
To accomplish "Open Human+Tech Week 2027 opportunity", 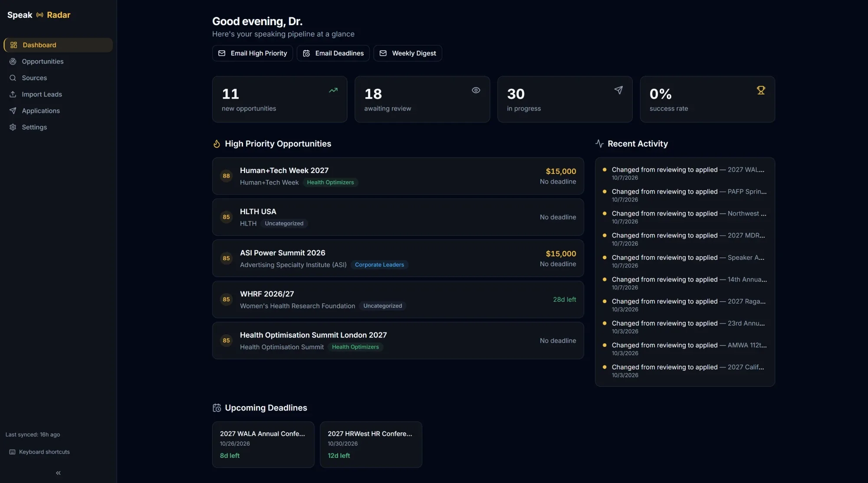I will tap(398, 176).
